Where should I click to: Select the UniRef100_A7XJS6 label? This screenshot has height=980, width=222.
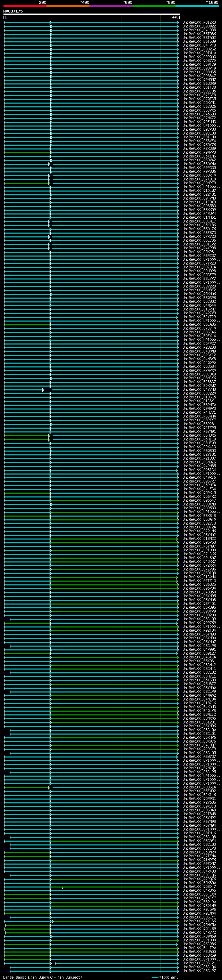coord(199,921)
